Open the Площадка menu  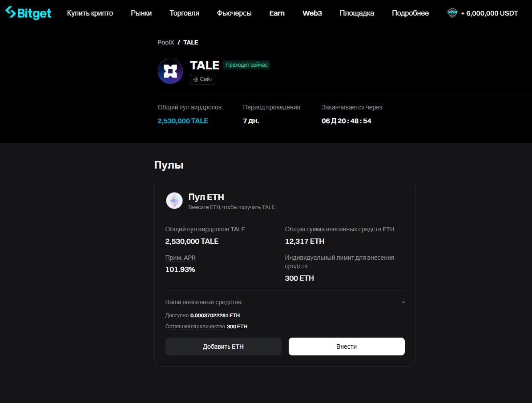357,13
